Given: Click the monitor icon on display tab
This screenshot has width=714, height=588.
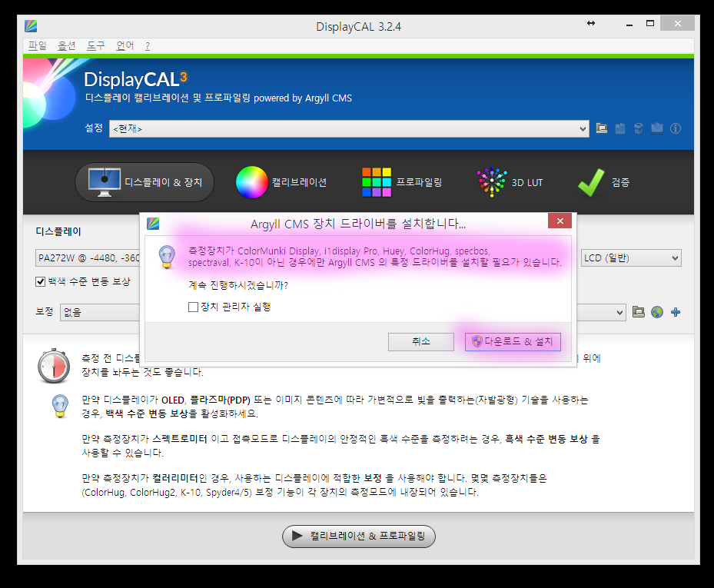Looking at the screenshot, I should 105,182.
